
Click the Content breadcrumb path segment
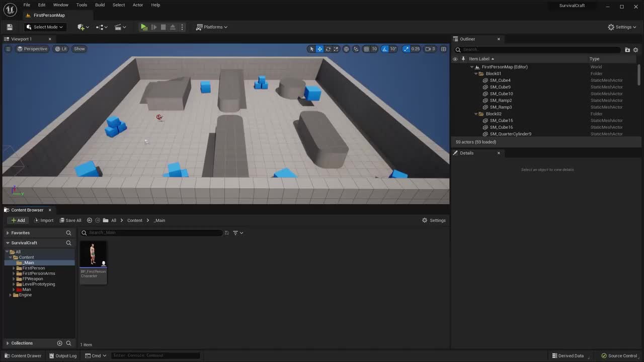tap(135, 220)
